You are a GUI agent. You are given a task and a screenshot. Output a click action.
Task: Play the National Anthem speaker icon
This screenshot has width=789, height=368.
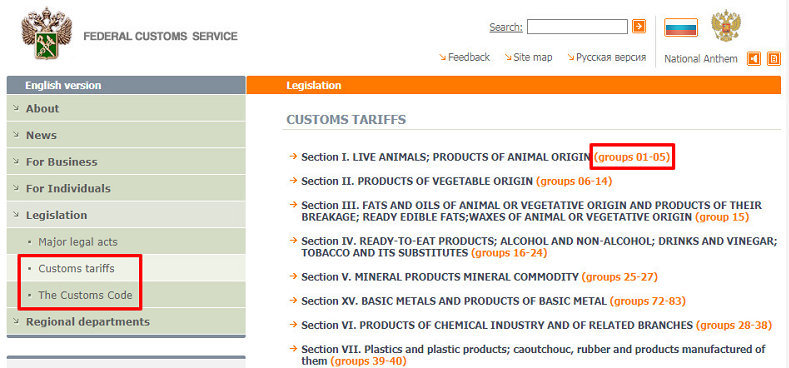click(753, 59)
